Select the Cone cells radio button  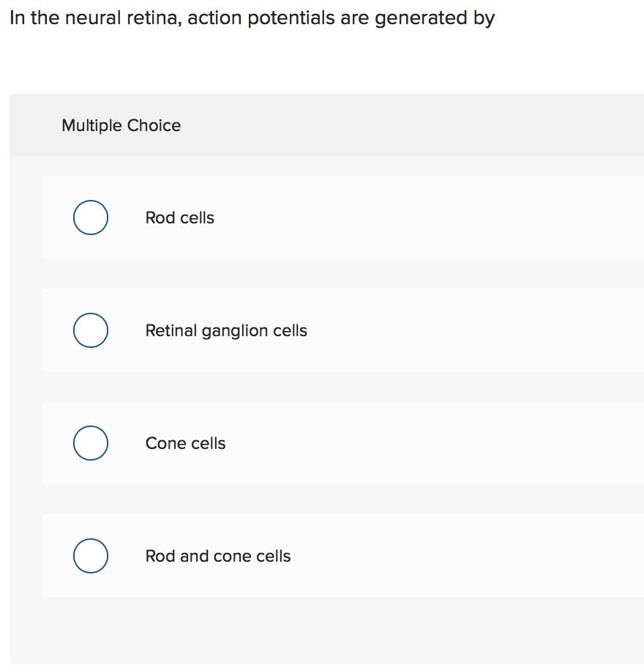pos(90,443)
